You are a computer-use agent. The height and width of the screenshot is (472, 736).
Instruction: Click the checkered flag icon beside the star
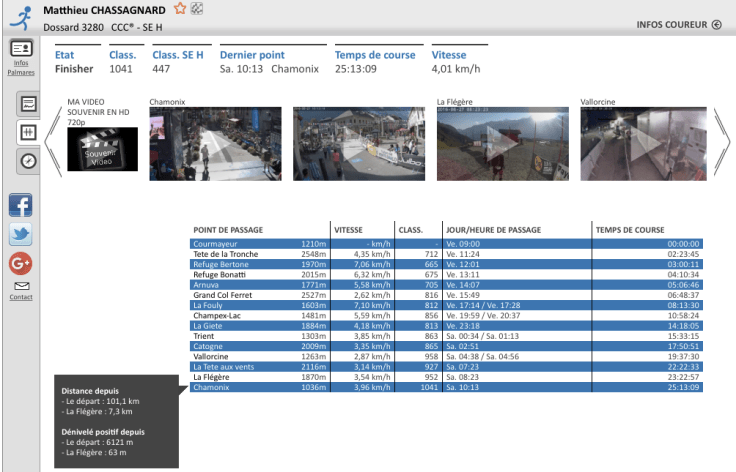click(196, 9)
